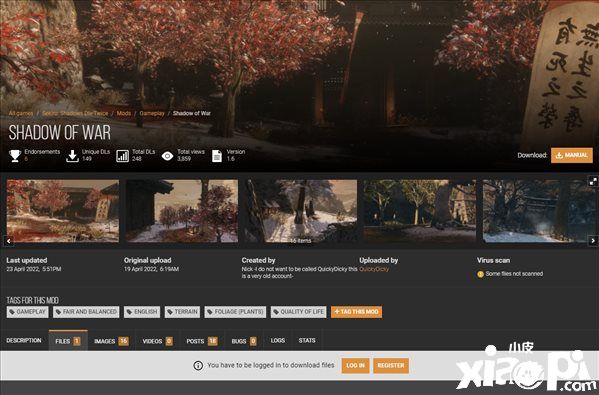The width and height of the screenshot is (599, 395).
Task: Click the SHADOW OF WAR mod title
Action: coord(60,133)
